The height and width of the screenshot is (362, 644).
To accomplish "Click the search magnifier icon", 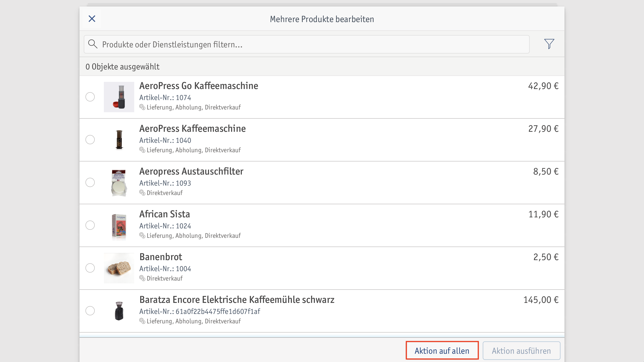I will (92, 44).
